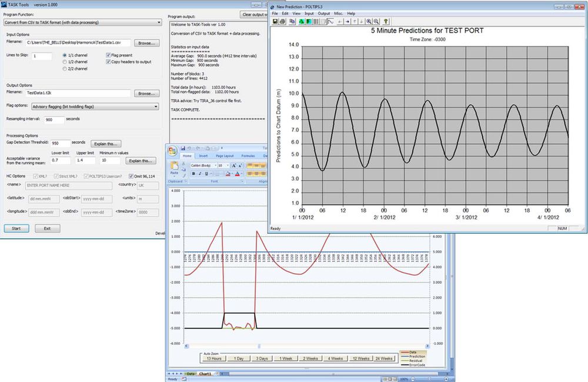This screenshot has width=588, height=382.
Task: Toggle Copy headers to output checkbox
Action: pyautogui.click(x=108, y=62)
